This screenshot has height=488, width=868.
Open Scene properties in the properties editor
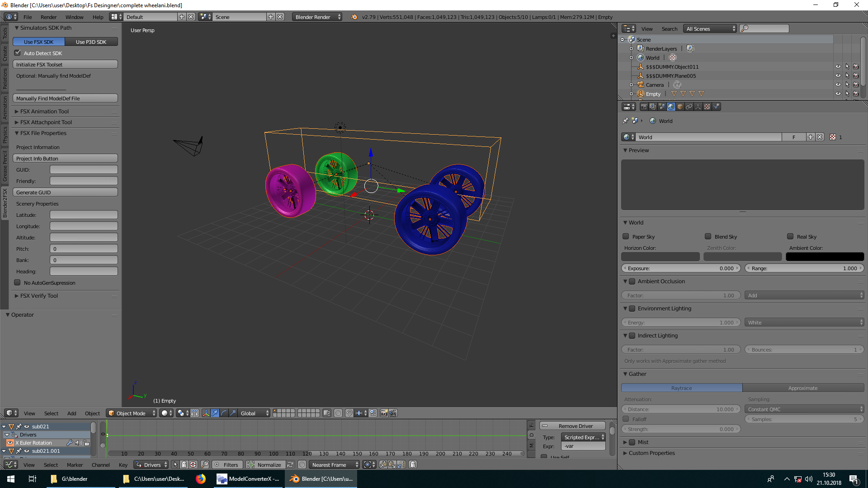(x=662, y=107)
